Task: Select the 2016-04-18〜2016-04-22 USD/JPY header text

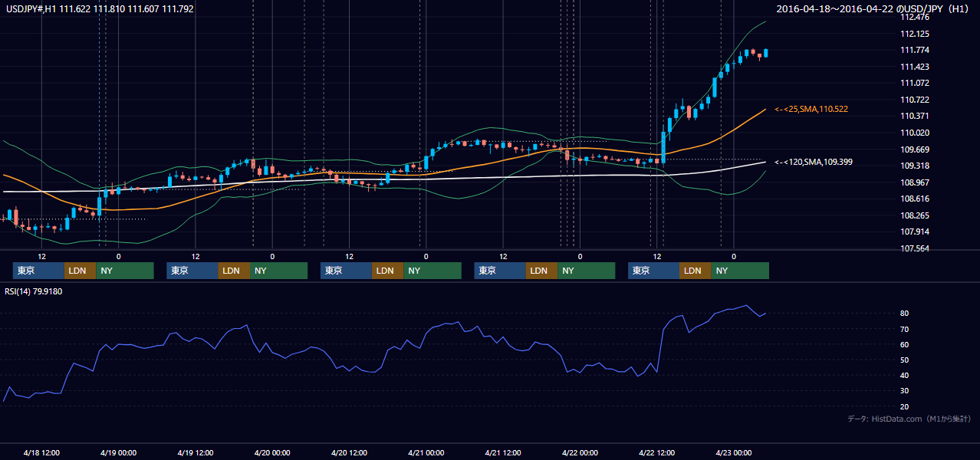Action: coord(874,8)
